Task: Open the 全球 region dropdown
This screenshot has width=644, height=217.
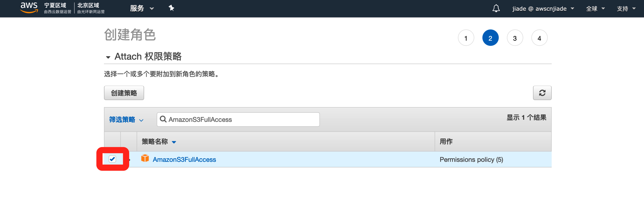Action: pyautogui.click(x=595, y=9)
